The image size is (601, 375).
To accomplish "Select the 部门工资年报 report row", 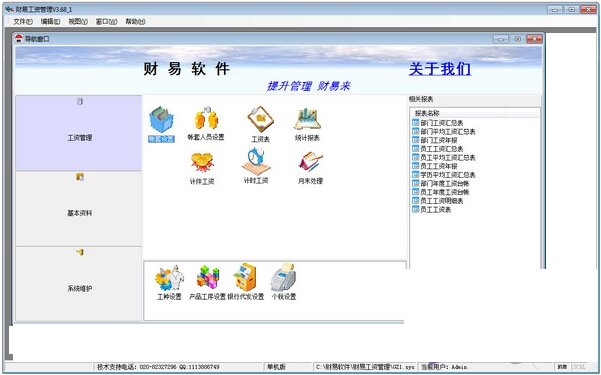I will coord(434,140).
